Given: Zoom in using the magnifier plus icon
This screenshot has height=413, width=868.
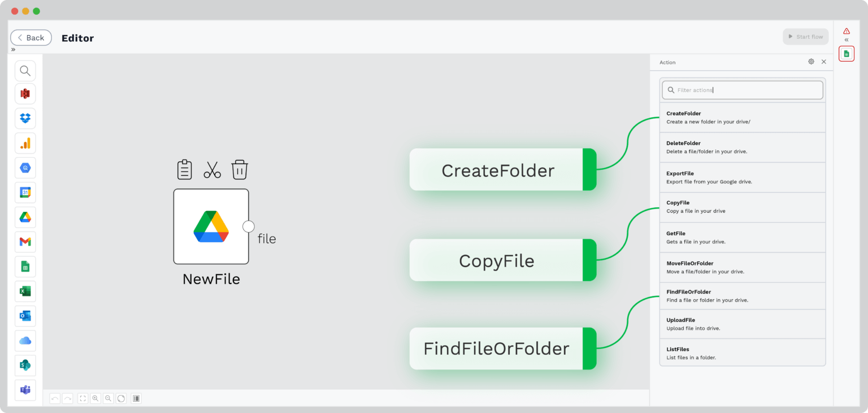Looking at the screenshot, I should pyautogui.click(x=95, y=398).
